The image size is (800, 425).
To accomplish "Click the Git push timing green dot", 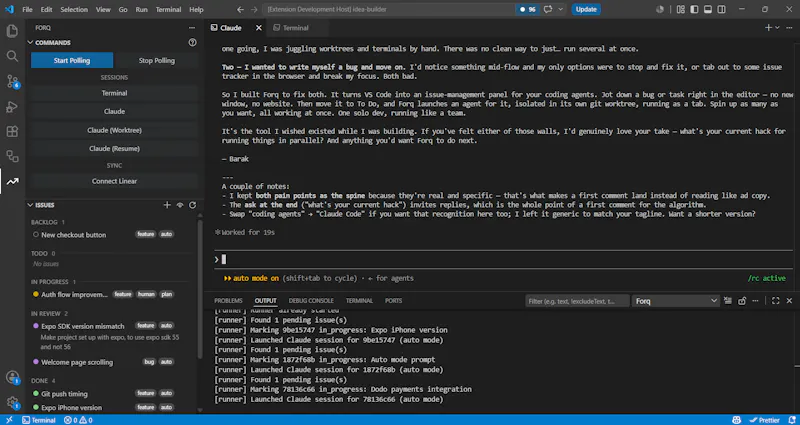I will (x=36, y=394).
